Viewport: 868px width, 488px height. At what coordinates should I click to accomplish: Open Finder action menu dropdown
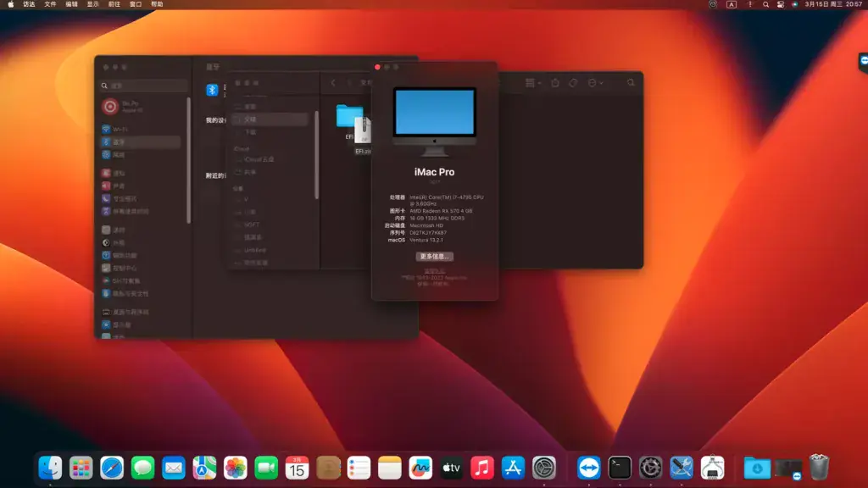[x=596, y=83]
